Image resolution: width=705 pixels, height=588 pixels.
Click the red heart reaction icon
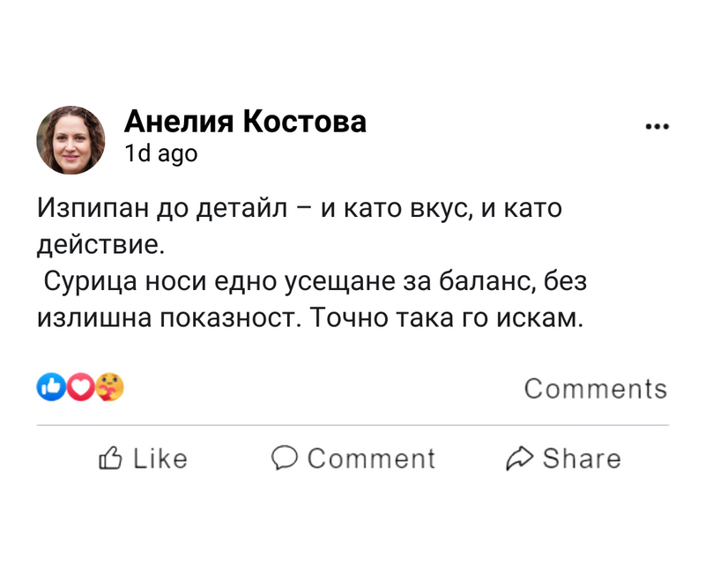[81, 386]
